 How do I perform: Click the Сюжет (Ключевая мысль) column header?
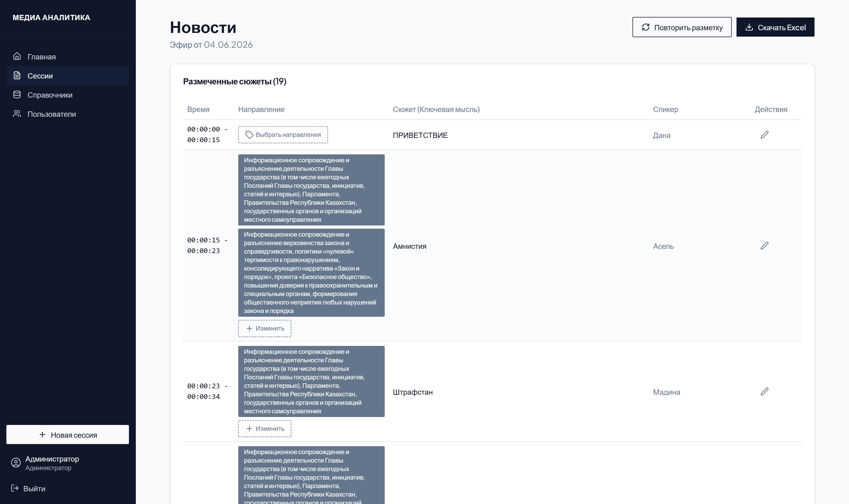click(x=436, y=109)
